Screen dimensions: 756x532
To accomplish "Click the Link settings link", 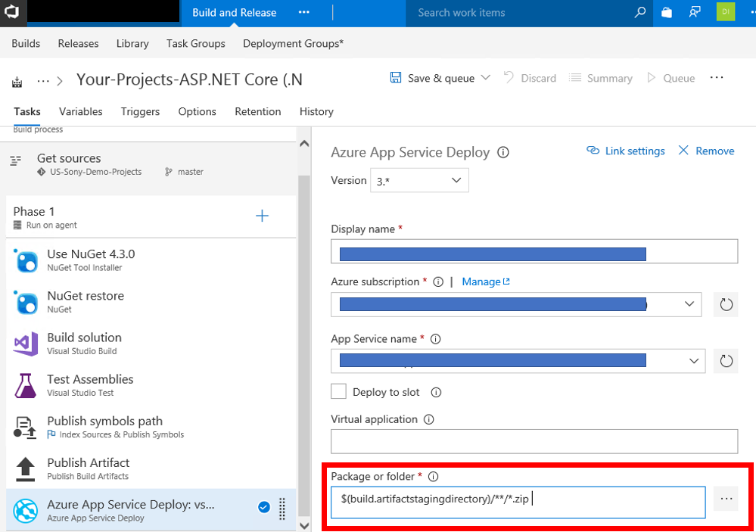I will tap(625, 151).
